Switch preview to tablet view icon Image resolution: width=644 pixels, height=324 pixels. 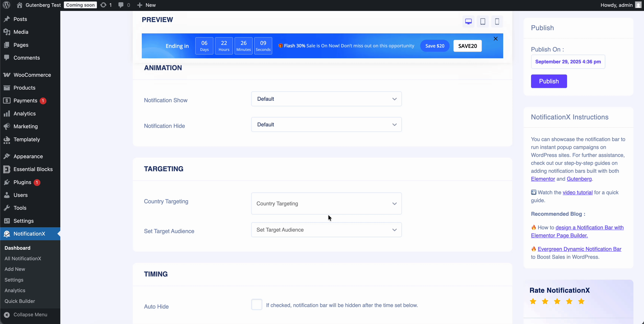[x=482, y=21]
